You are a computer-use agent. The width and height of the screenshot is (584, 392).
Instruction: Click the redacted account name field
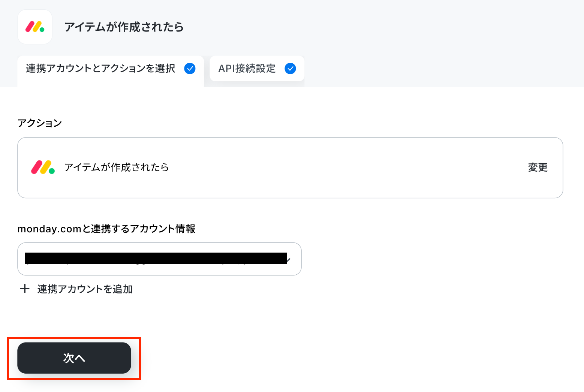[156, 259]
